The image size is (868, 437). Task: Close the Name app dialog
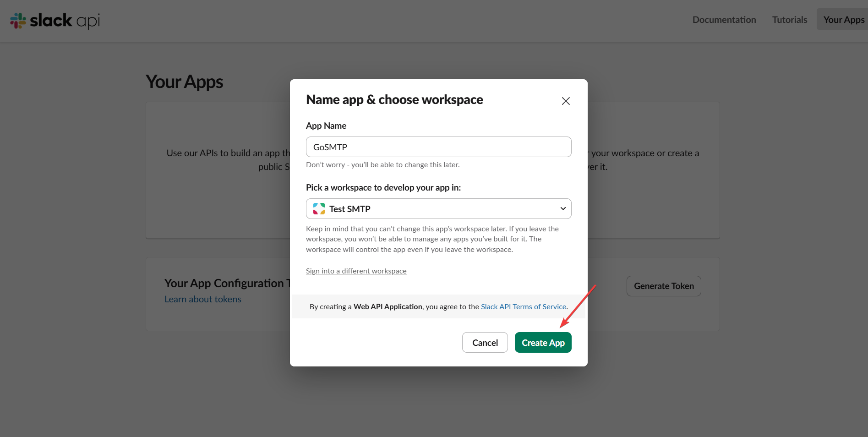565,101
